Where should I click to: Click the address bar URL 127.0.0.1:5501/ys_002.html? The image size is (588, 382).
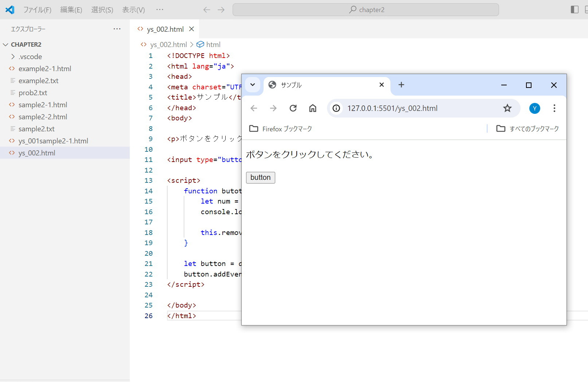392,108
